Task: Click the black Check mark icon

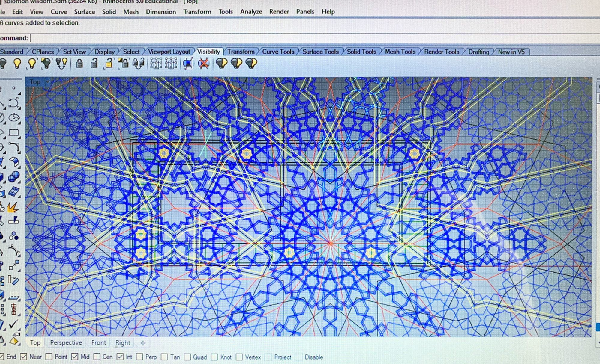Action: point(13,324)
